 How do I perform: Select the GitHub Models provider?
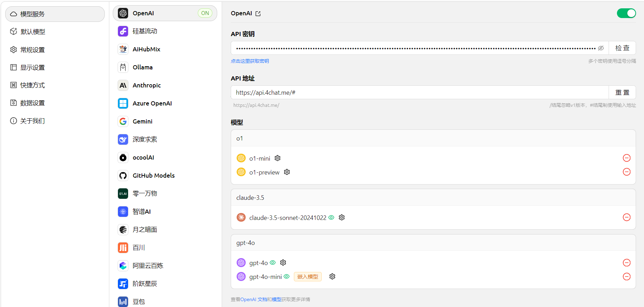click(x=165, y=176)
